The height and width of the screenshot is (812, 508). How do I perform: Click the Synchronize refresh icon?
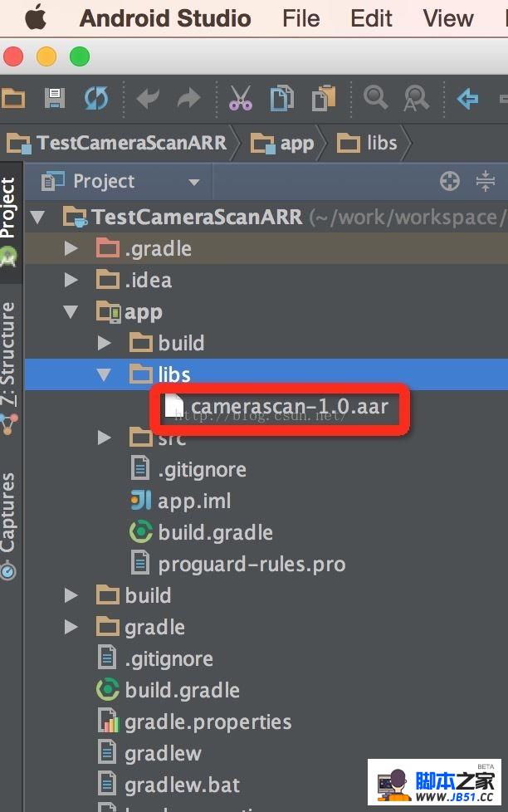tap(96, 98)
